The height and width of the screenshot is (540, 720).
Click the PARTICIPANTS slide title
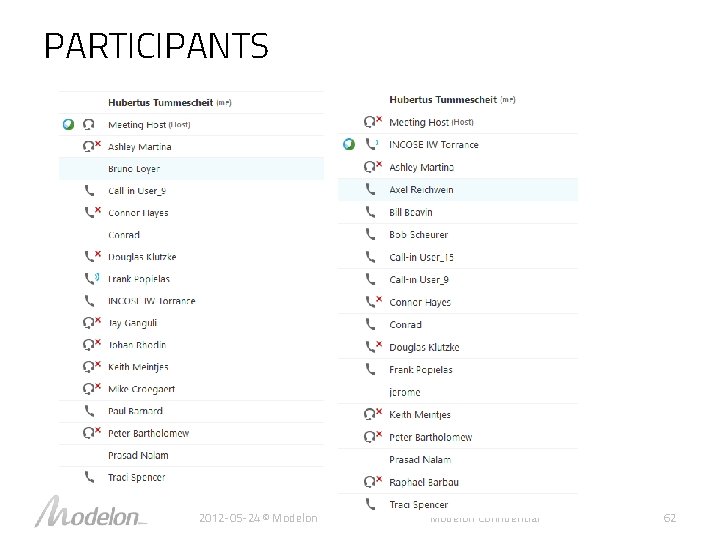coord(156,46)
